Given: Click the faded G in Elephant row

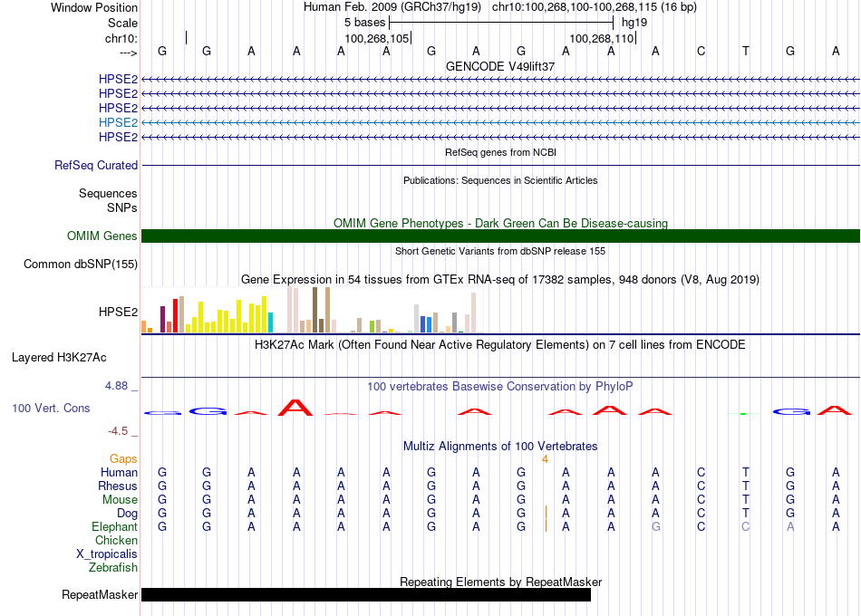Looking at the screenshot, I should (x=655, y=526).
